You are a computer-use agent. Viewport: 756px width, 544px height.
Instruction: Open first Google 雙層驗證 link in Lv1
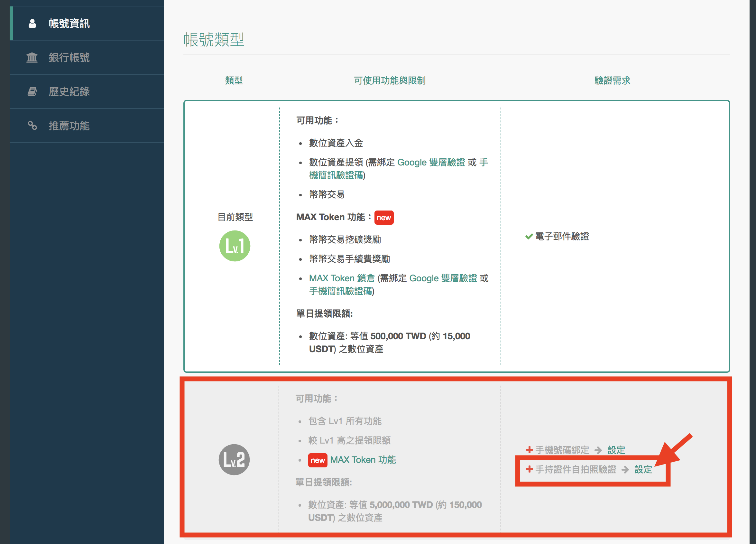pyautogui.click(x=431, y=163)
